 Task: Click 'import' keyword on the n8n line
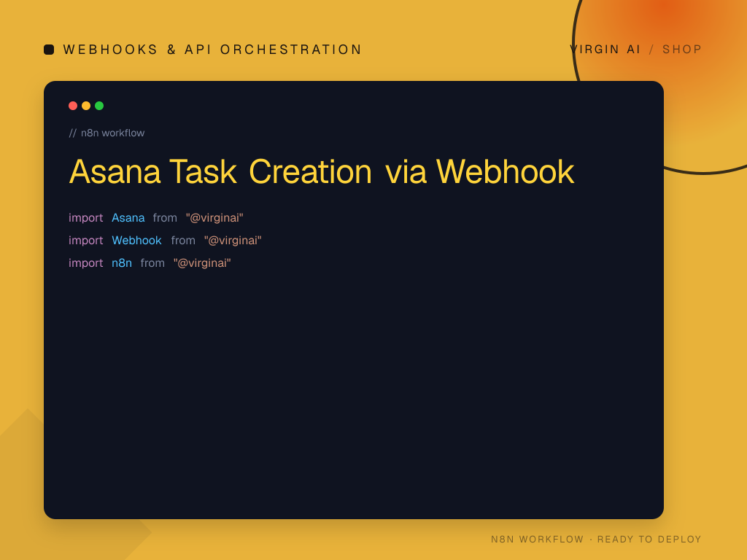pos(86,263)
